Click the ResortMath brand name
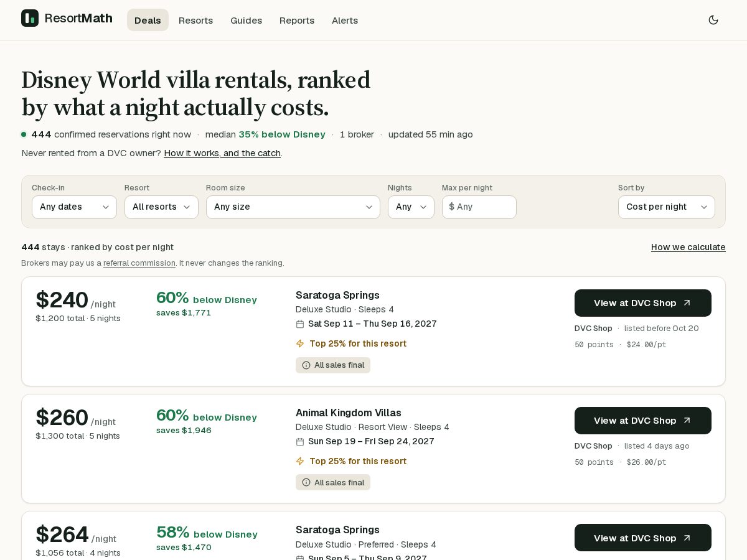The image size is (747, 560). pos(78,18)
